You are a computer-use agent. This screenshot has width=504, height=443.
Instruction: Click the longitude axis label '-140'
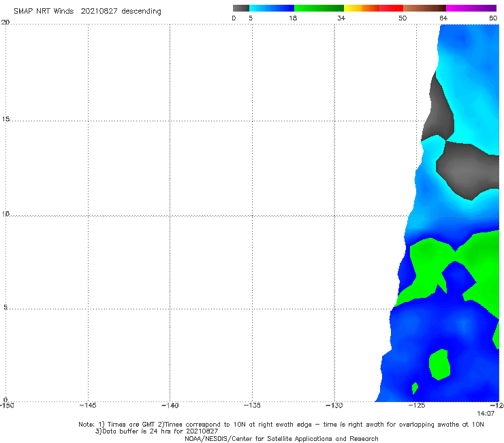point(170,406)
